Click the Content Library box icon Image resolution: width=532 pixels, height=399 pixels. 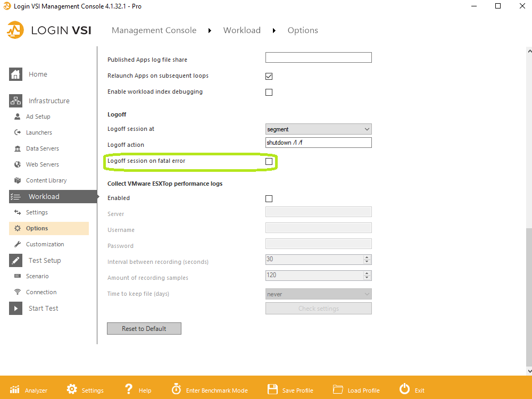[x=18, y=180]
